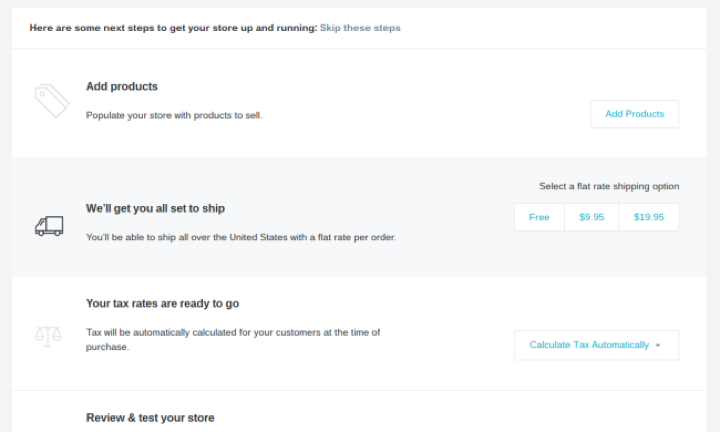Click the delivery truck icon
Viewport: 720px width, 432px height.
point(48,226)
